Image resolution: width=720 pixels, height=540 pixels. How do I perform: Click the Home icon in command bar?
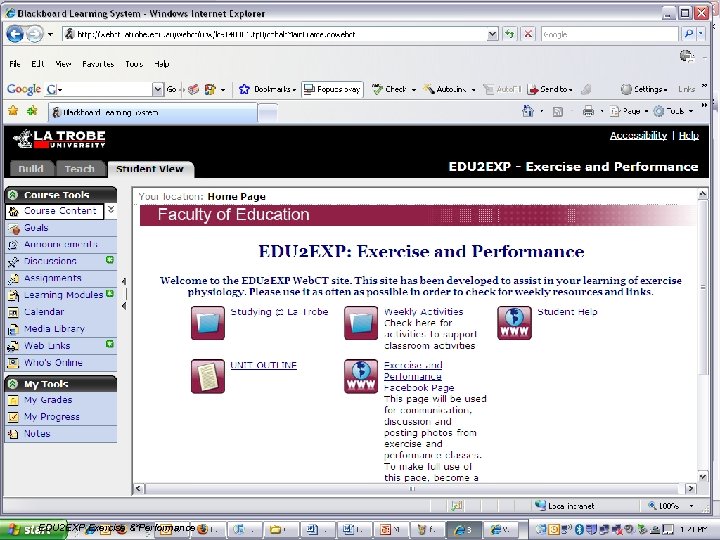[528, 111]
